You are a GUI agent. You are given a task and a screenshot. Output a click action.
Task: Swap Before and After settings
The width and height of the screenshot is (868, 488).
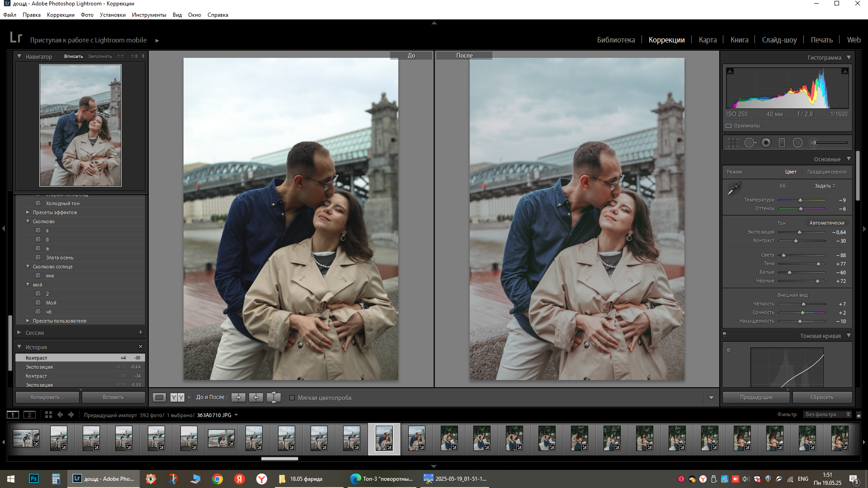(274, 397)
